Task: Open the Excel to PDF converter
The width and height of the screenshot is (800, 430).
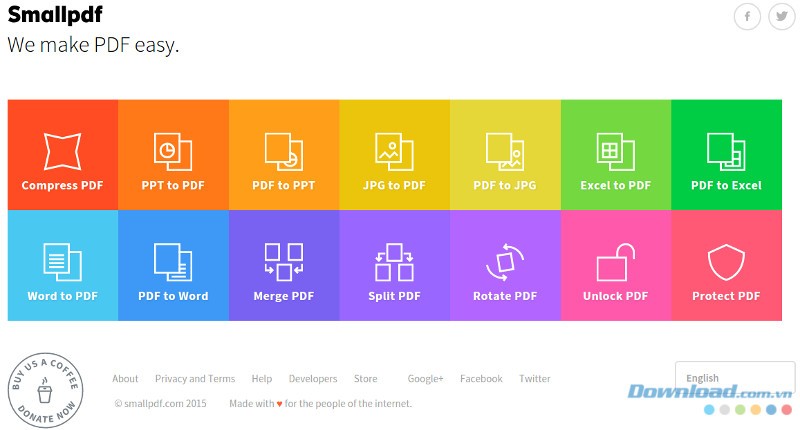Action: (615, 155)
